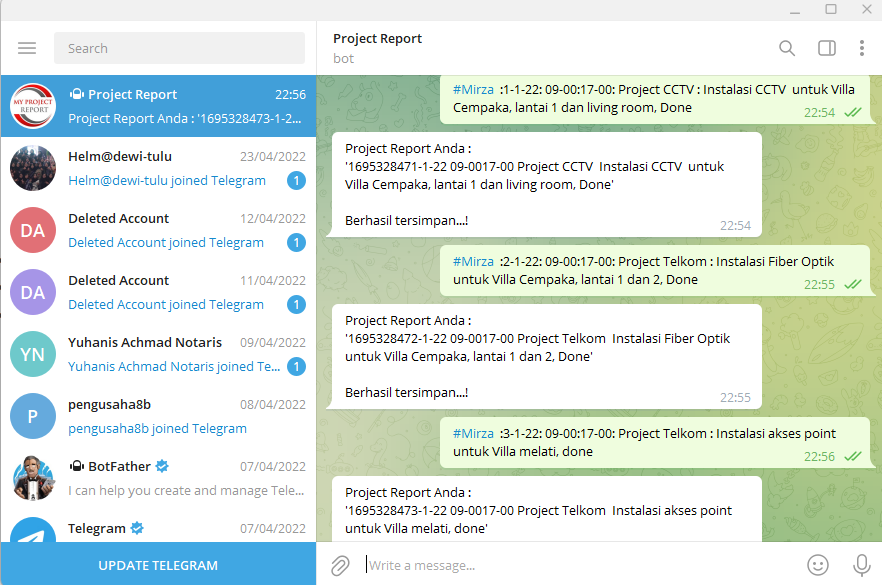Click into the Search field
Image resolution: width=882 pixels, height=585 pixels.
point(180,48)
